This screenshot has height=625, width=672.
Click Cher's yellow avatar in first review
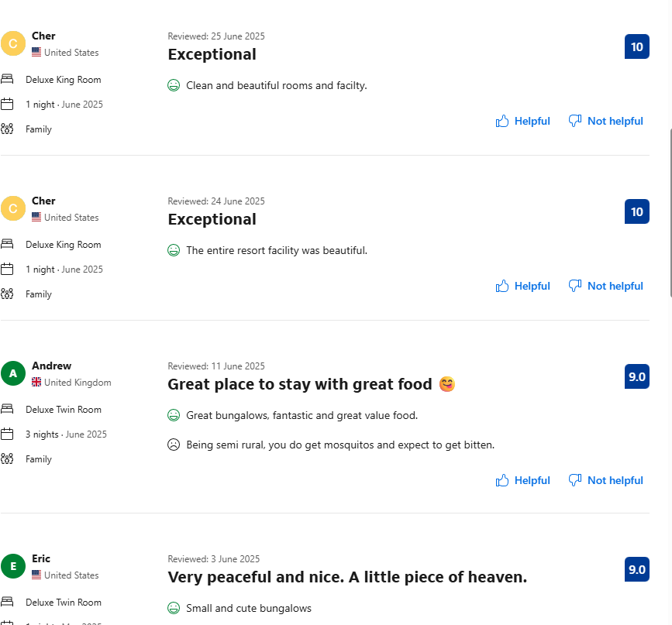pos(13,43)
